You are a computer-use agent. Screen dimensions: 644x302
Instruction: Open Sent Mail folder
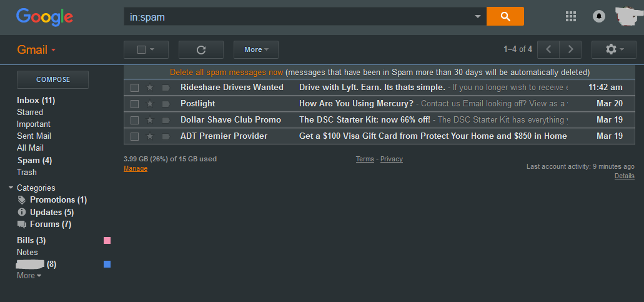(x=34, y=136)
